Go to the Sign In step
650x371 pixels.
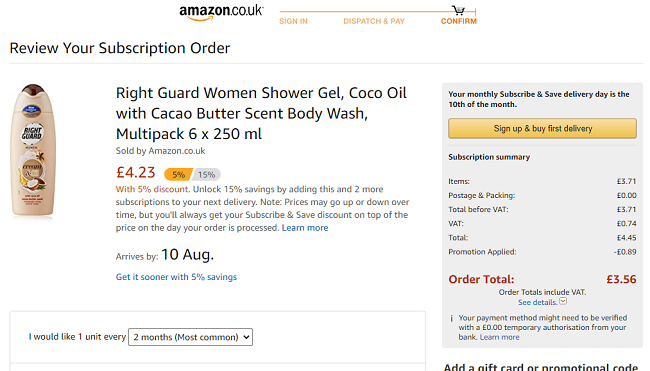[293, 21]
